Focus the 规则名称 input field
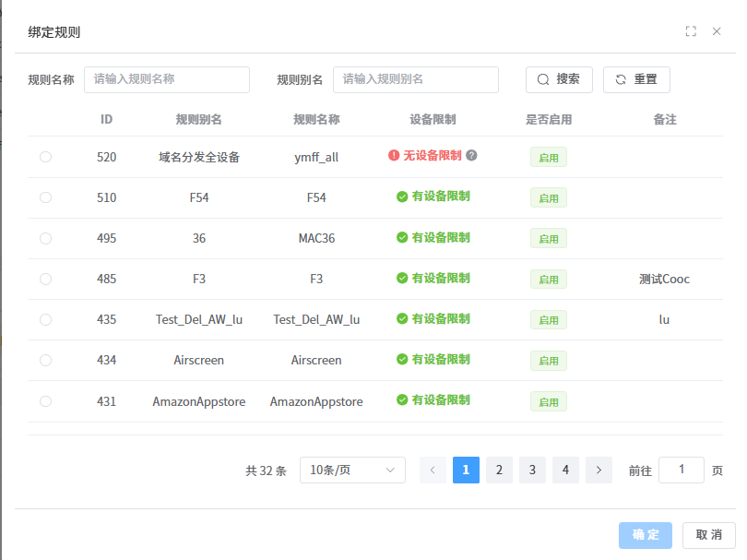Image resolution: width=747 pixels, height=560 pixels. pyautogui.click(x=167, y=79)
